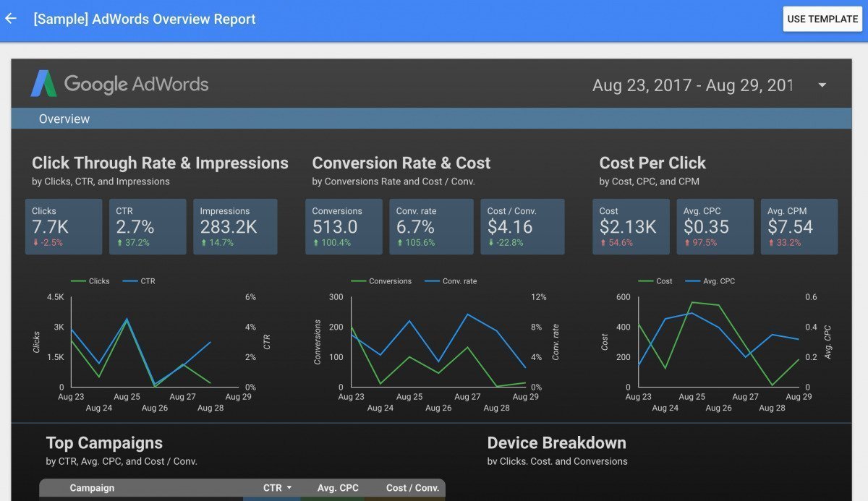Click the 100.4% Conversions change indicator
Screen dimensions: 868x501
pyautogui.click(x=331, y=243)
